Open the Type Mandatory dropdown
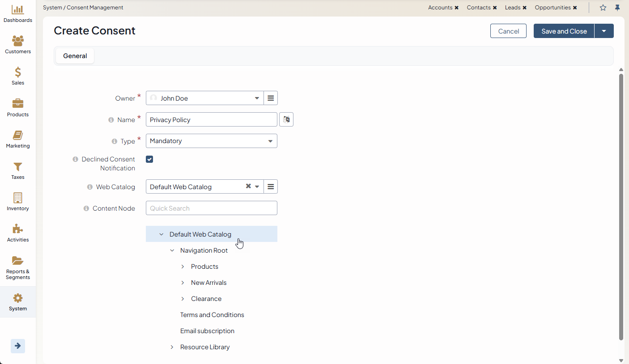629x364 pixels. point(211,141)
